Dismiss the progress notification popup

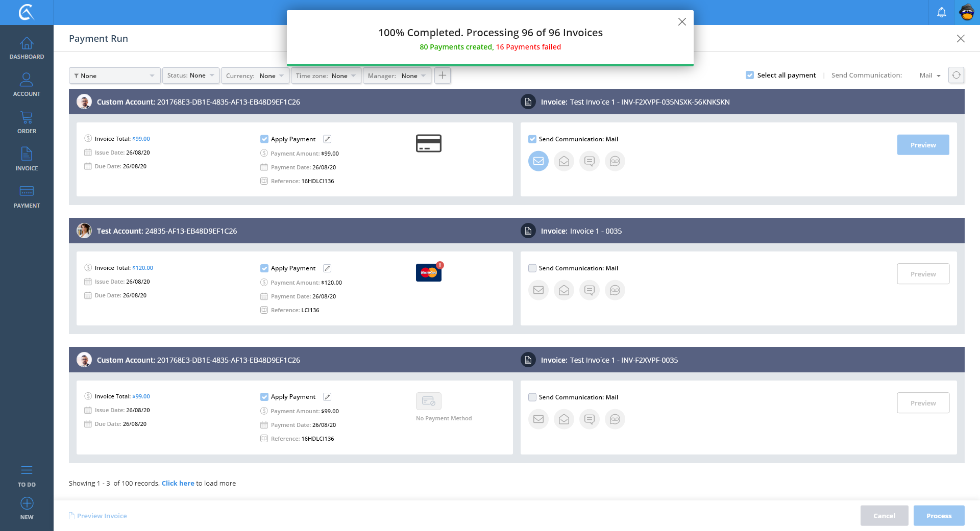coord(682,21)
